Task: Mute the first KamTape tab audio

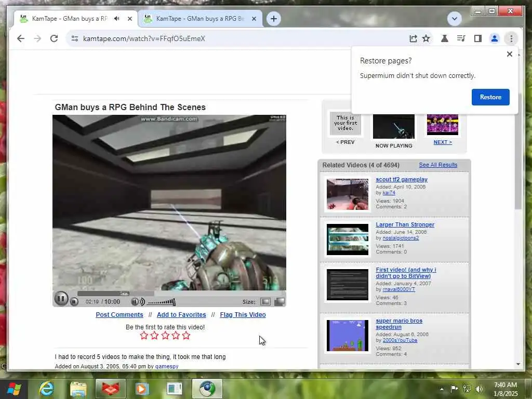Action: coord(117,19)
